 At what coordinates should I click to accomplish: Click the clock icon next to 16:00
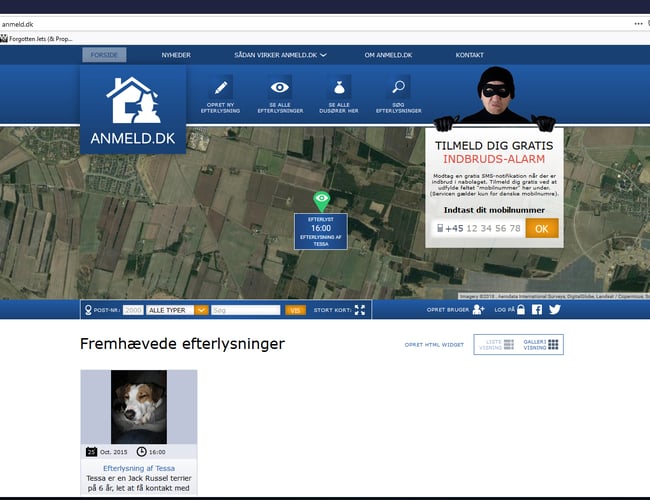point(141,451)
